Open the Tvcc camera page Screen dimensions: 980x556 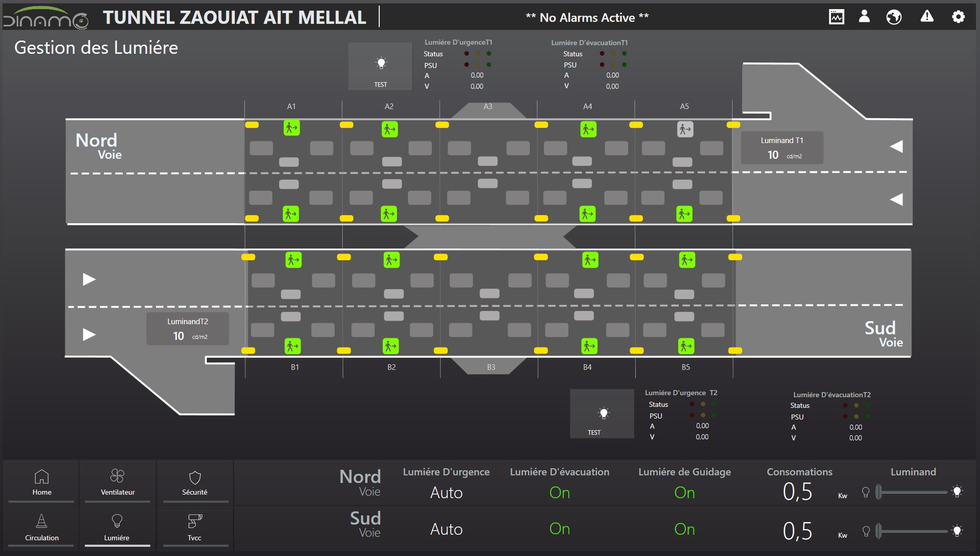(195, 528)
